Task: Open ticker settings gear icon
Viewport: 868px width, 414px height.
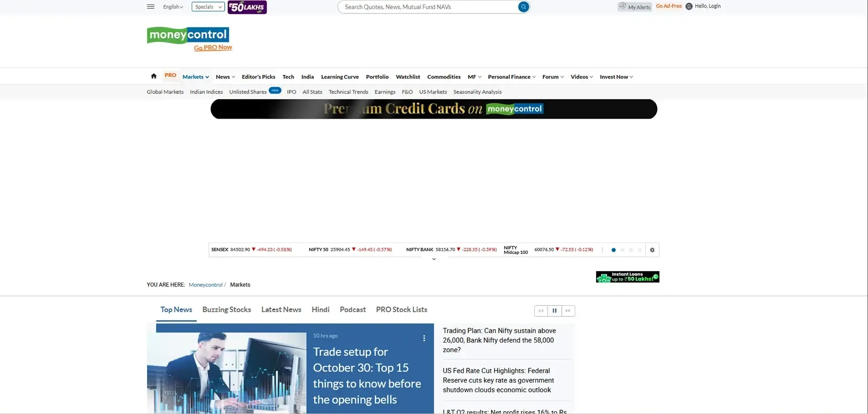Action: pyautogui.click(x=652, y=250)
